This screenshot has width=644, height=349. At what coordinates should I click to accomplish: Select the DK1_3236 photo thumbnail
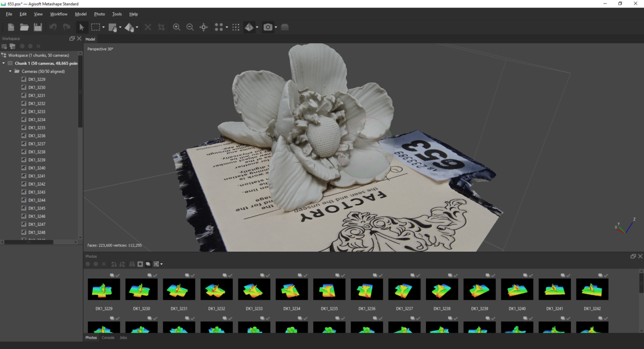point(367,289)
